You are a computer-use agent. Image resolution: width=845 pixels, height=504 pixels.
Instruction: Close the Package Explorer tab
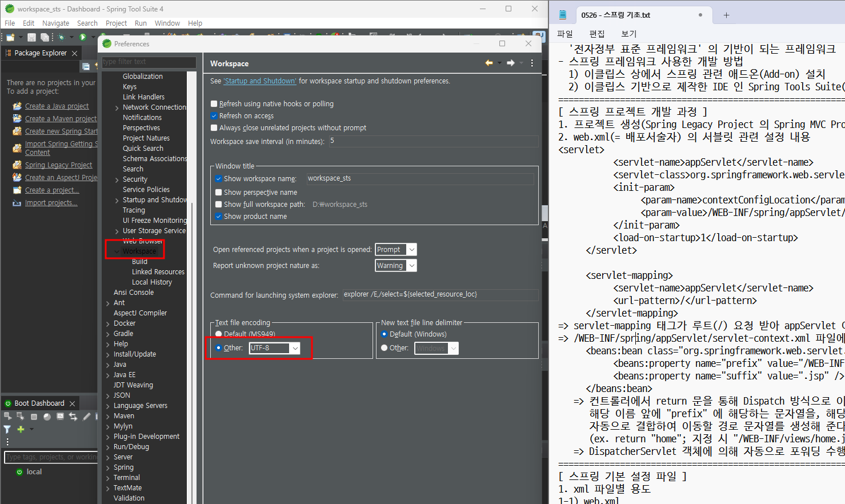point(74,53)
